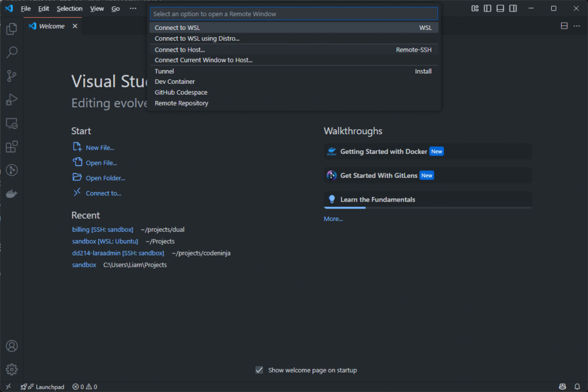Click the Learn the Fundamentals progress bar
The height and width of the screenshot is (392, 588).
coord(427,208)
